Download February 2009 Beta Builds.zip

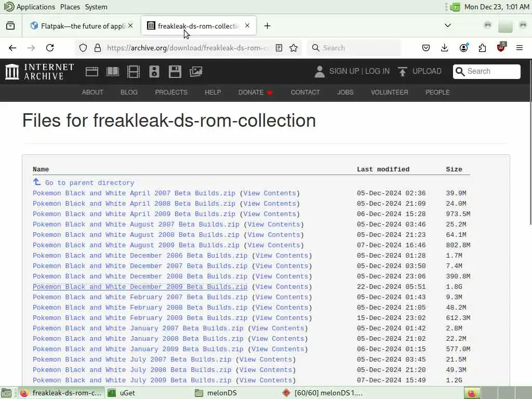coord(140,318)
